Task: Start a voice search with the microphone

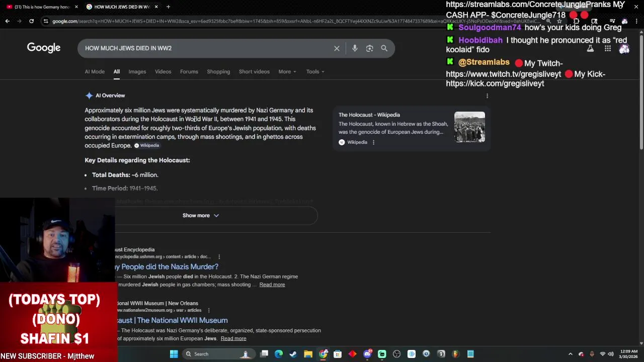Action: tap(355, 48)
